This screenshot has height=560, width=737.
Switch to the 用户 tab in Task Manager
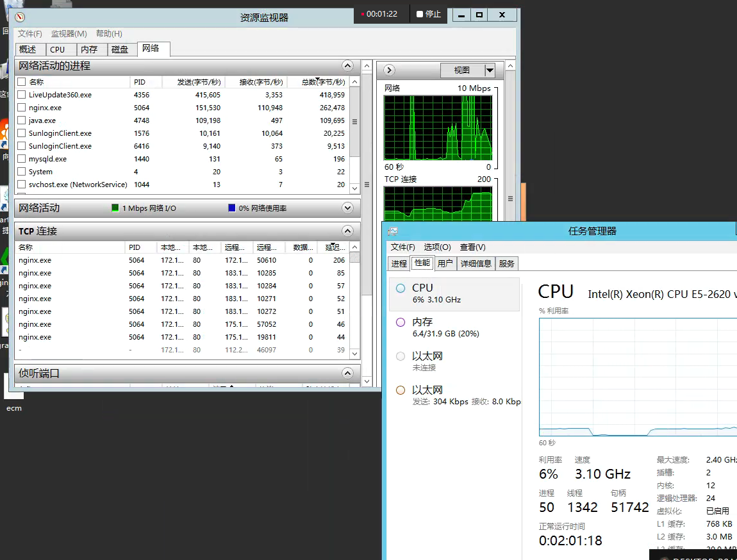pos(445,263)
